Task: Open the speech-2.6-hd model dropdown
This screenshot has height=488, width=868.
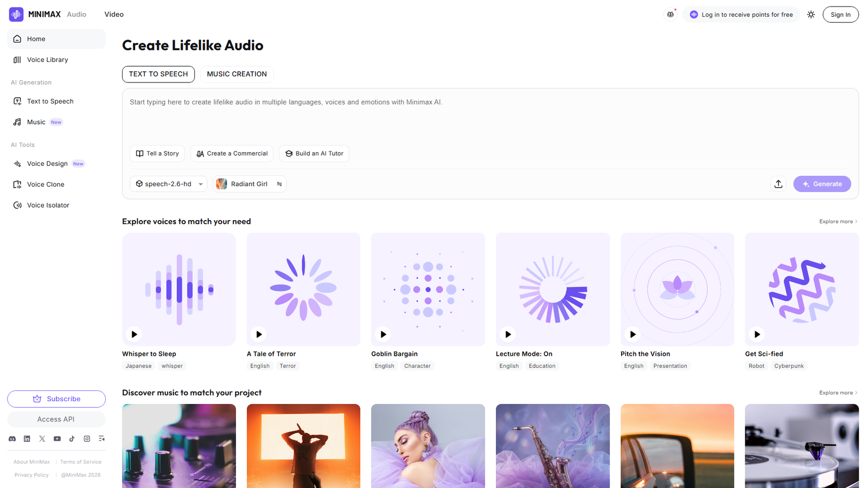Action: (x=168, y=184)
